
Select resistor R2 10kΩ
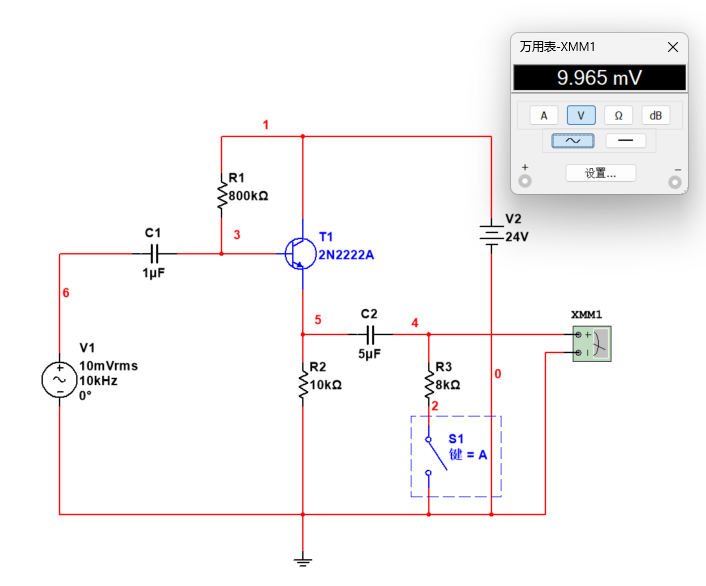[x=302, y=383]
